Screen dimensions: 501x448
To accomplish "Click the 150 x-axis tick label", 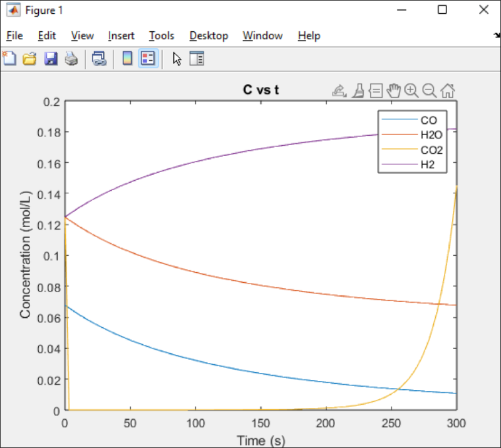I will (x=261, y=424).
